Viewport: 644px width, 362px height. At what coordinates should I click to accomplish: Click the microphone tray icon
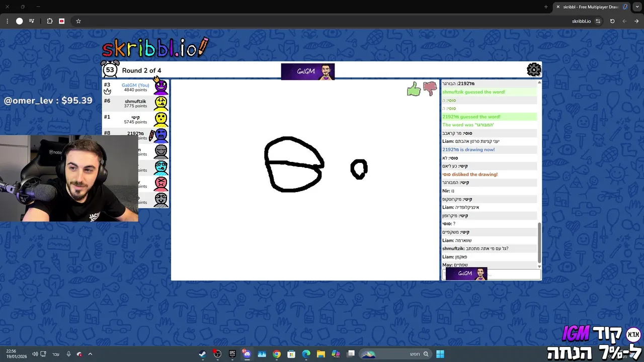point(69,354)
